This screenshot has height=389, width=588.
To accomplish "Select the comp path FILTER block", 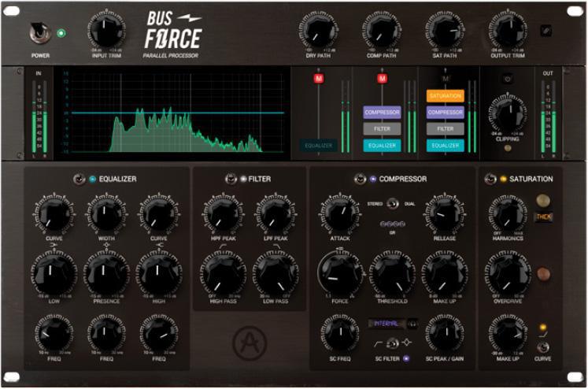I will [x=382, y=128].
